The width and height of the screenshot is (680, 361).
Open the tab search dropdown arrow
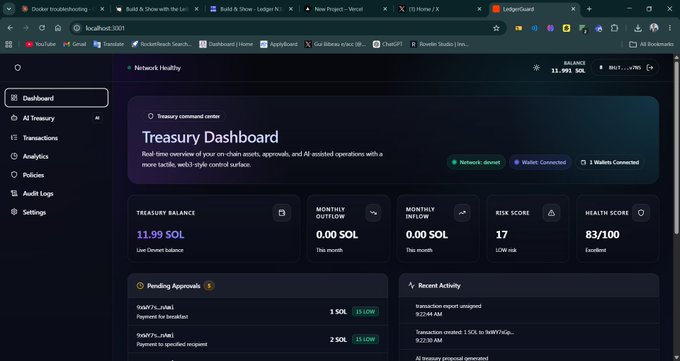(x=9, y=9)
